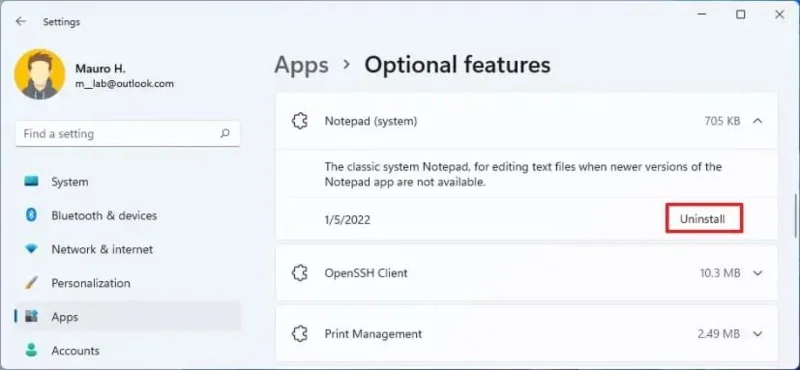Click the Print Management puzzle icon
The image size is (800, 370).
[299, 334]
